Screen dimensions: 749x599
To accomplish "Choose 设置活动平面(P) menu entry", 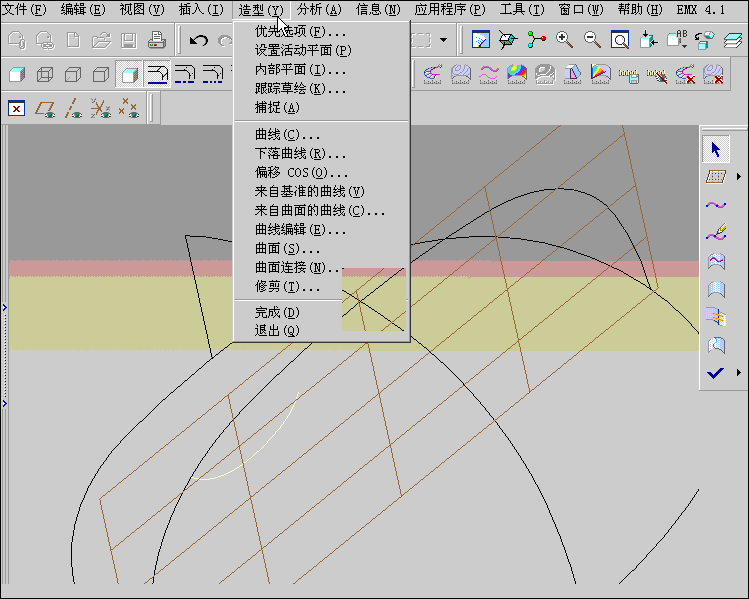I will coord(321,51).
